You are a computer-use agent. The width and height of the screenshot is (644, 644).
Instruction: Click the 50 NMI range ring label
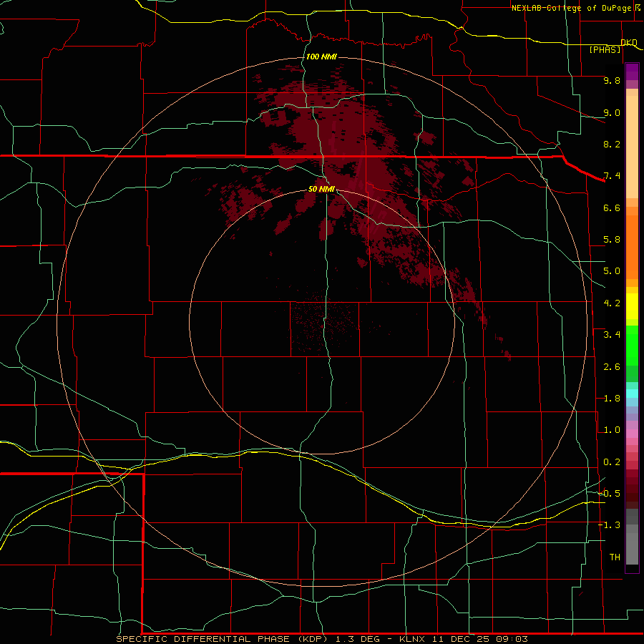point(321,189)
